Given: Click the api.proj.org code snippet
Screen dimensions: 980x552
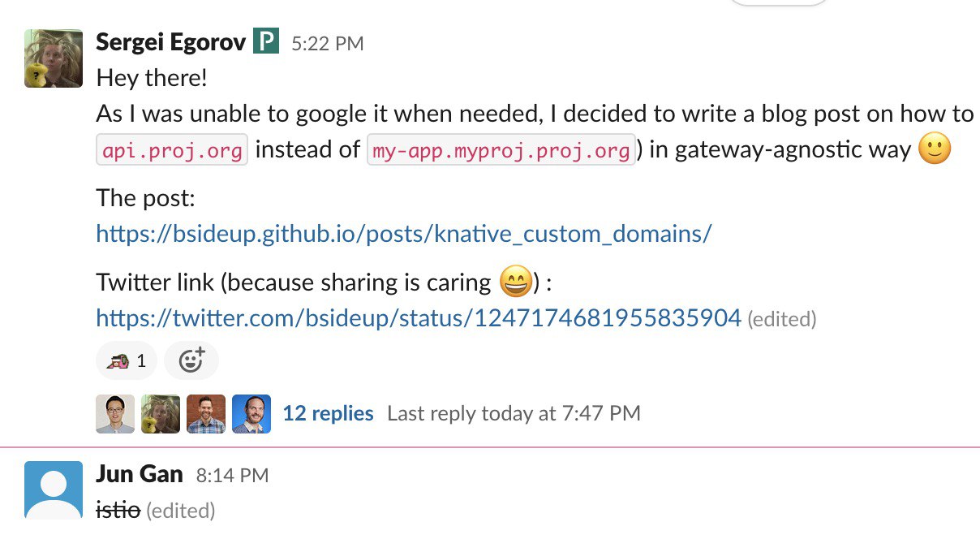Looking at the screenshot, I should point(172,151).
